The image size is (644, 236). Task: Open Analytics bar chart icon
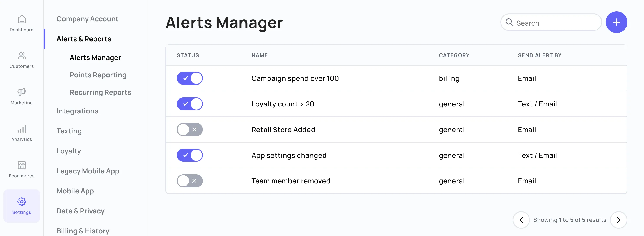[x=22, y=129]
